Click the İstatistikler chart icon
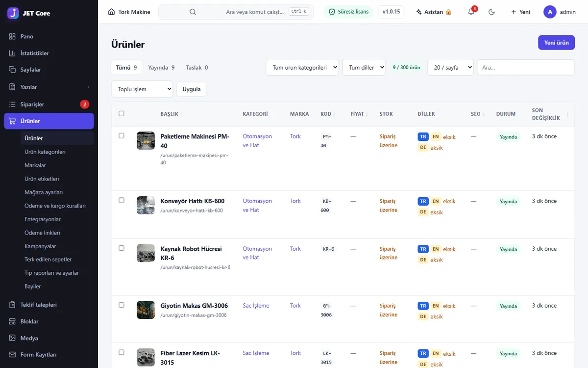This screenshot has width=588, height=368. click(x=12, y=53)
